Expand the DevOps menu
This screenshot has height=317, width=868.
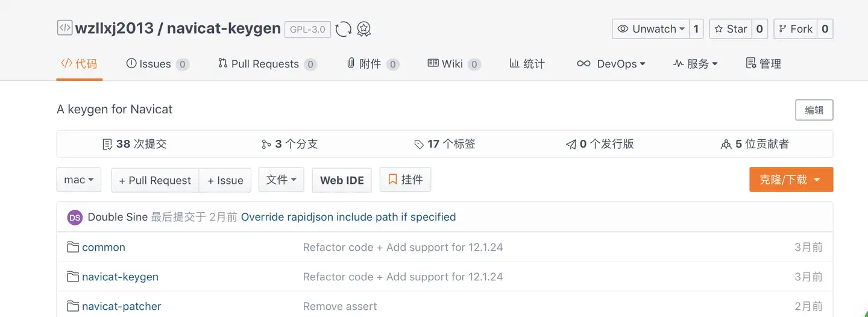pyautogui.click(x=611, y=64)
